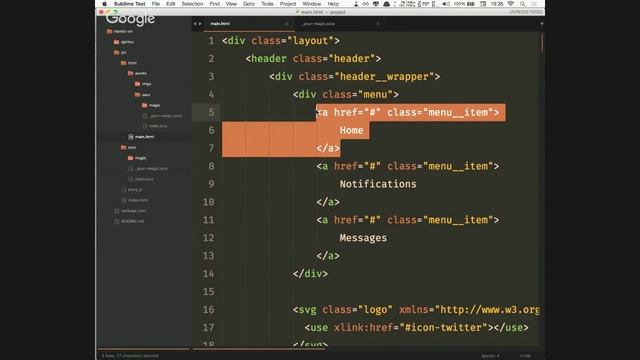Click "layout" class value on line 1
This screenshot has width=640, height=360.
click(311, 41)
